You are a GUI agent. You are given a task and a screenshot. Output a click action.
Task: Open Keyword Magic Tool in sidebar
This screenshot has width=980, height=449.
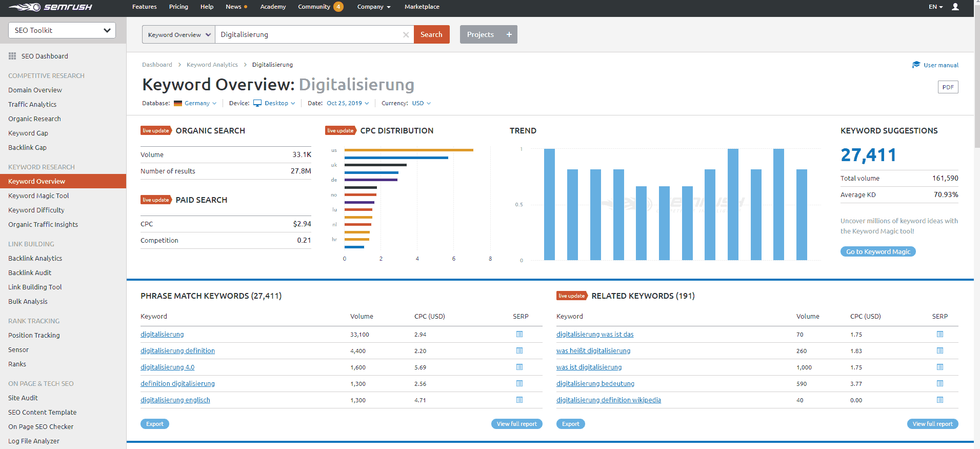coord(38,196)
